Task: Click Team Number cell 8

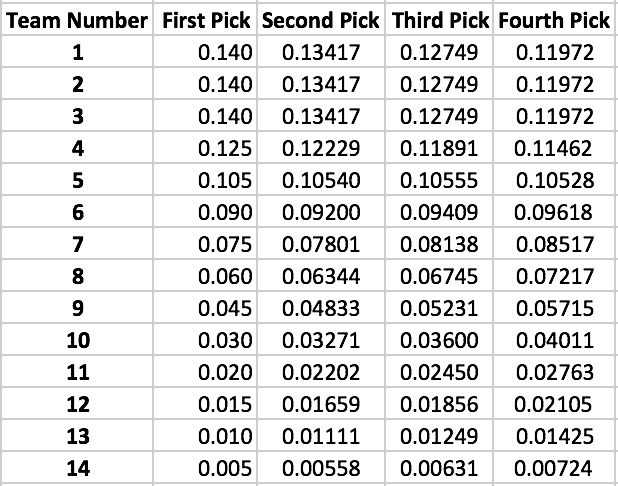Action: tap(77, 276)
